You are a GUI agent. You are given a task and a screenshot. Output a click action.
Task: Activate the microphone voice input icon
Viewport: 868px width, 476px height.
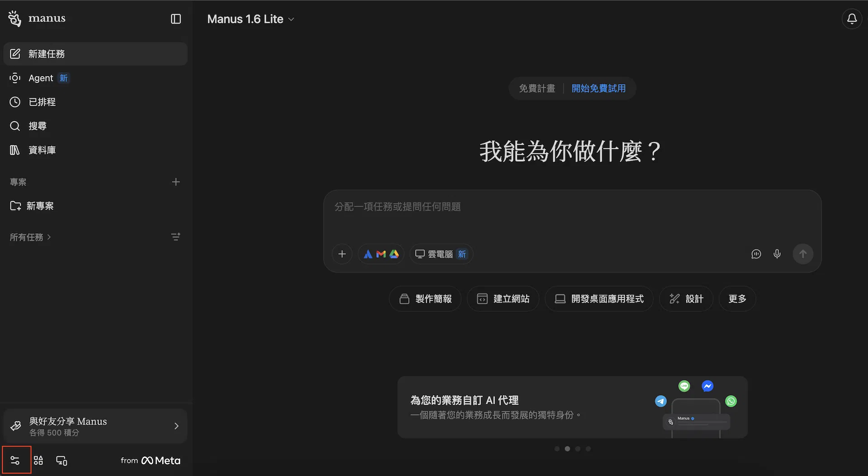(x=777, y=254)
